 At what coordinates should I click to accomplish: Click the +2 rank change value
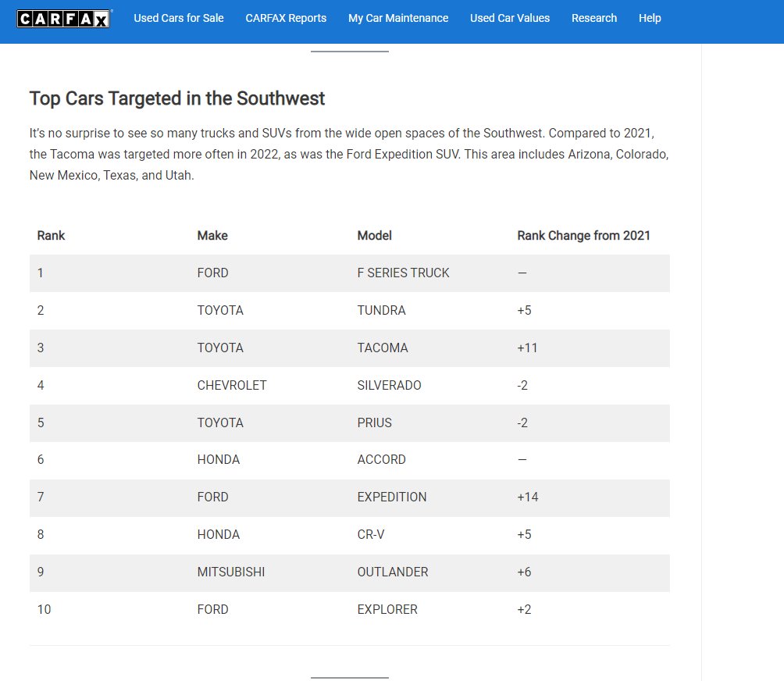[524, 609]
